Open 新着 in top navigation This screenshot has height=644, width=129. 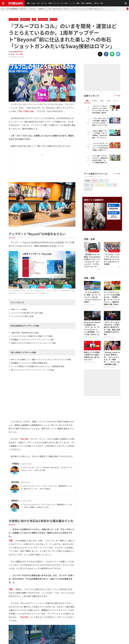[x=28, y=3]
